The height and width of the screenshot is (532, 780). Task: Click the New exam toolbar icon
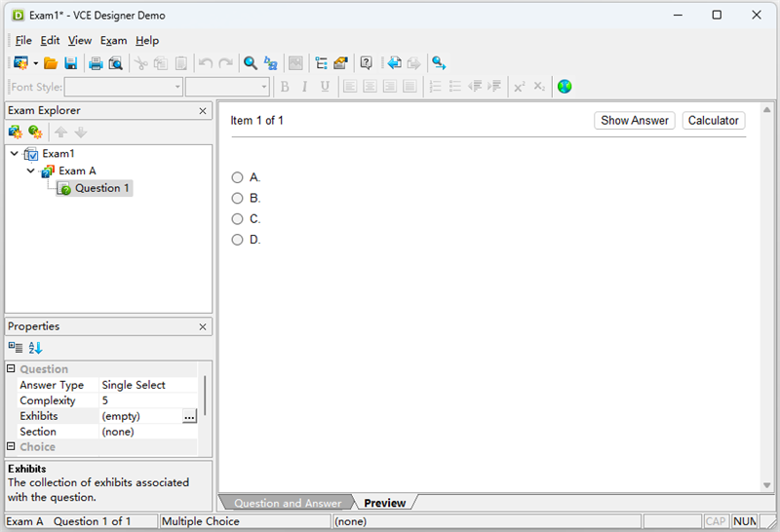[x=20, y=63]
